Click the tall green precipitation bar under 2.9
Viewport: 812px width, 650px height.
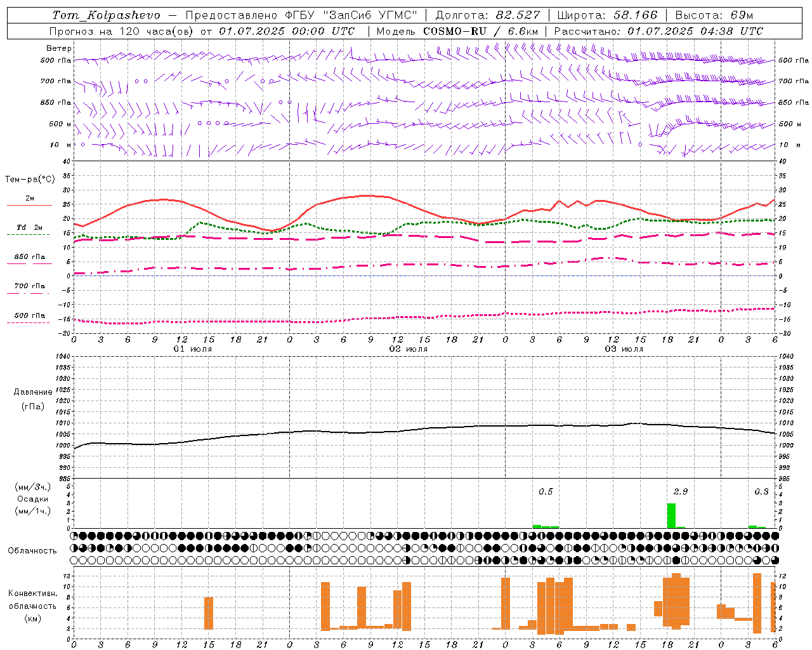pyautogui.click(x=671, y=515)
